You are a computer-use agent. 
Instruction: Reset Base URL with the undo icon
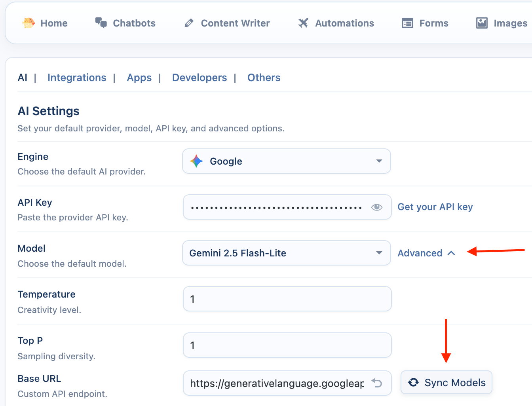[x=377, y=383]
